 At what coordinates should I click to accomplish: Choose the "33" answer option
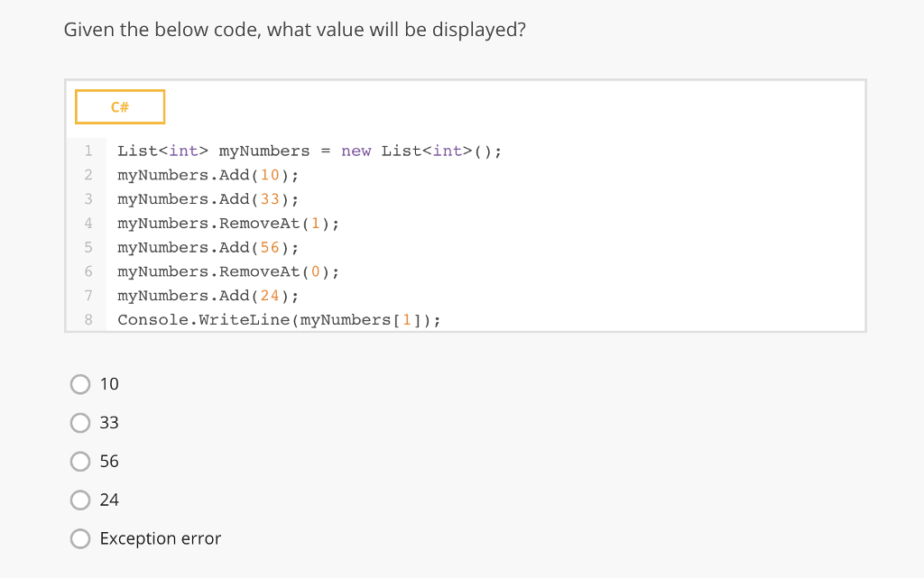pyautogui.click(x=80, y=423)
